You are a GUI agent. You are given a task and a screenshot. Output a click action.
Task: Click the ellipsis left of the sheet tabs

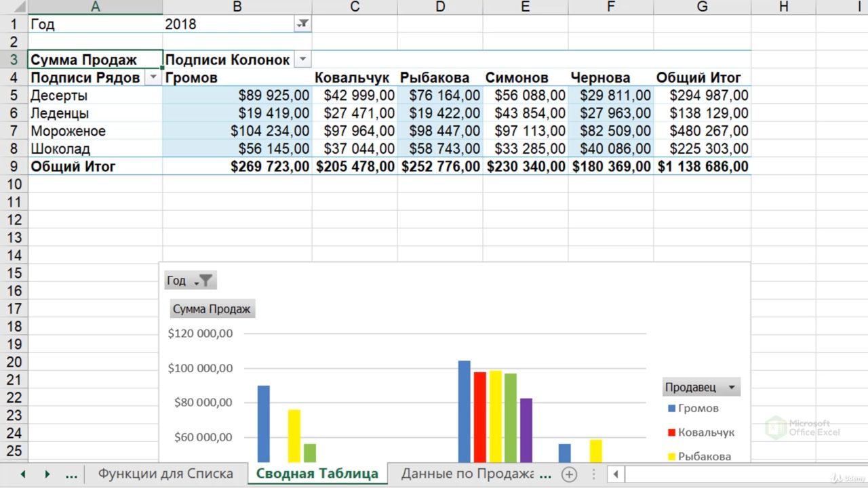pos(71,474)
